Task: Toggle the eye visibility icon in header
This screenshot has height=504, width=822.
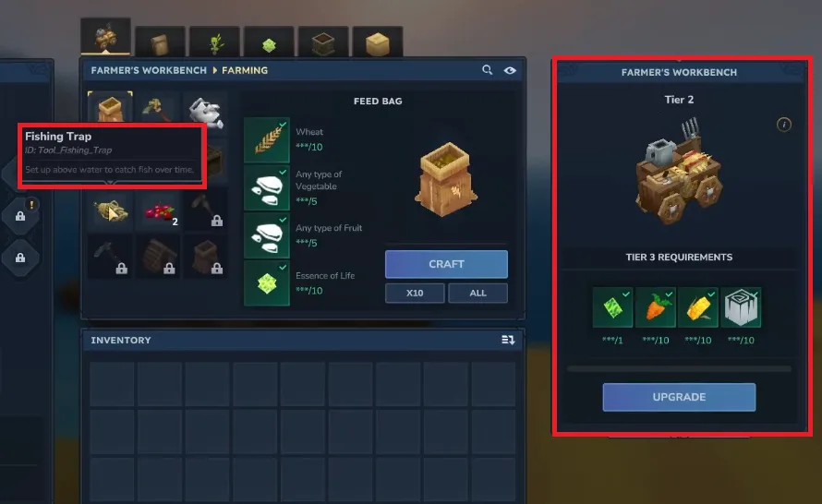Action: [510, 70]
